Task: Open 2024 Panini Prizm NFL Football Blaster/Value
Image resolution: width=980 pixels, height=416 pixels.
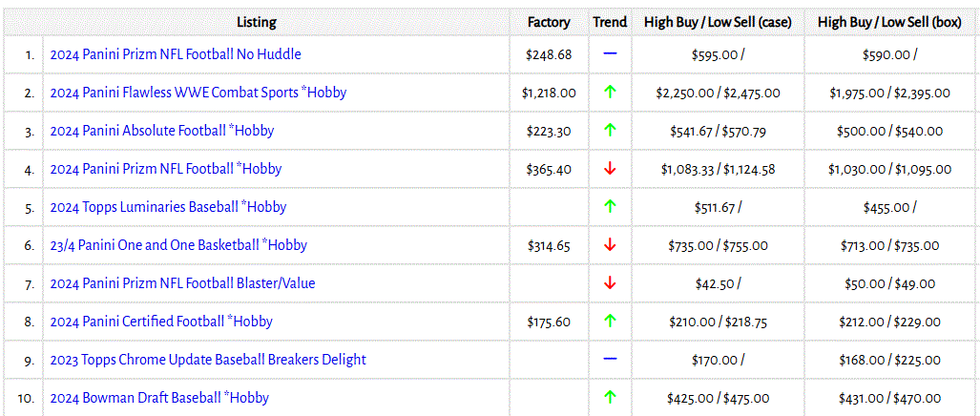Action: pyautogui.click(x=182, y=283)
